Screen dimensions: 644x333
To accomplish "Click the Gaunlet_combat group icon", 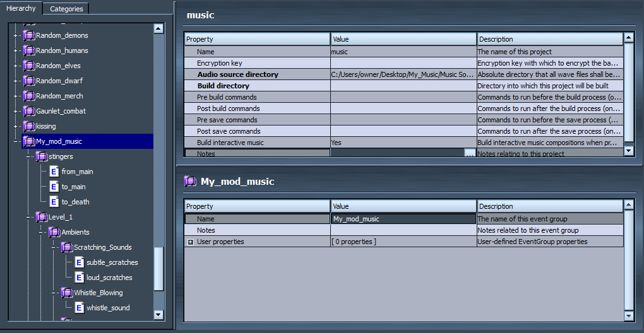I will [29, 111].
